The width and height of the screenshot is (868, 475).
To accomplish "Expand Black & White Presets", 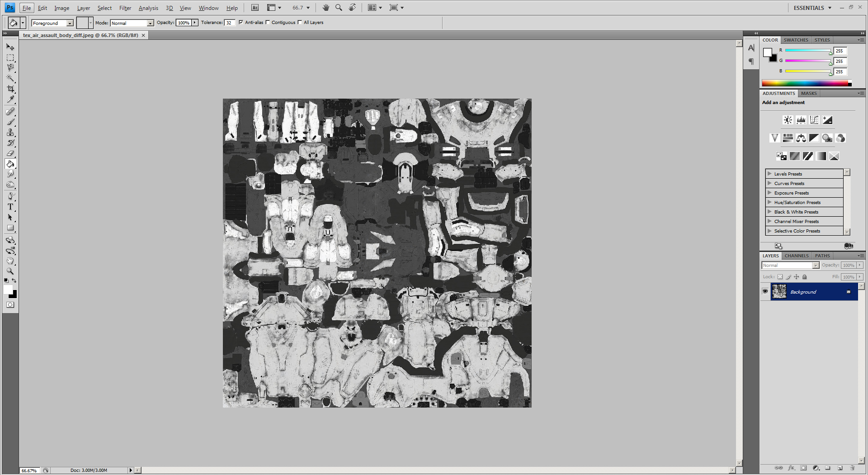I will click(769, 212).
